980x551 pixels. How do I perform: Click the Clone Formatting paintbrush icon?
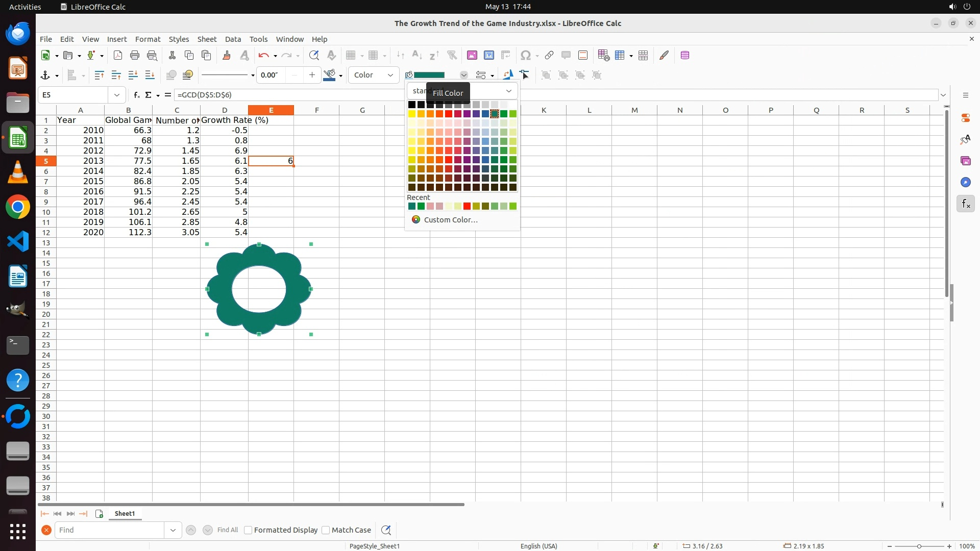click(x=227, y=55)
